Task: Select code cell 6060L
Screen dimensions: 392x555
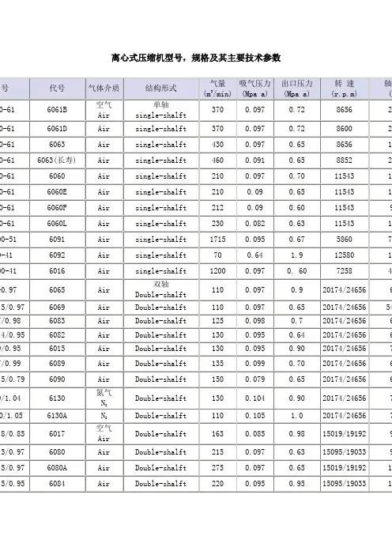Action: pos(58,224)
